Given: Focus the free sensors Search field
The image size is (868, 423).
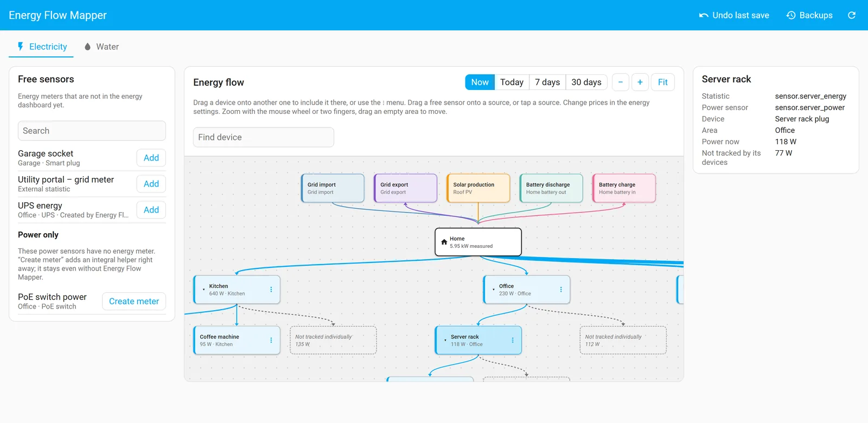Looking at the screenshot, I should [92, 131].
